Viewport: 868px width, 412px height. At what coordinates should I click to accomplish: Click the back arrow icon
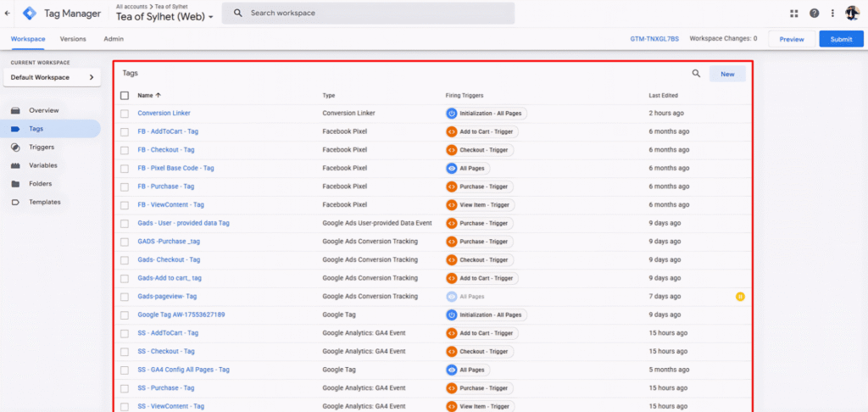pyautogui.click(x=8, y=14)
